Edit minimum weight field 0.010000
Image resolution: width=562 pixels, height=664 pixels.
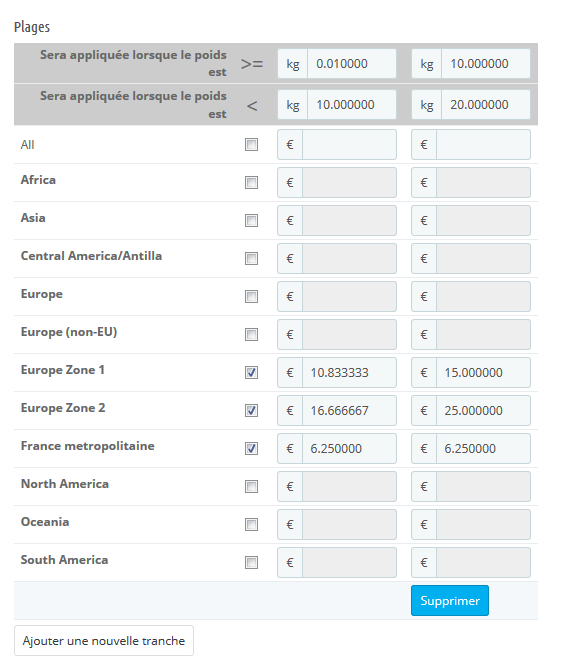tap(352, 64)
